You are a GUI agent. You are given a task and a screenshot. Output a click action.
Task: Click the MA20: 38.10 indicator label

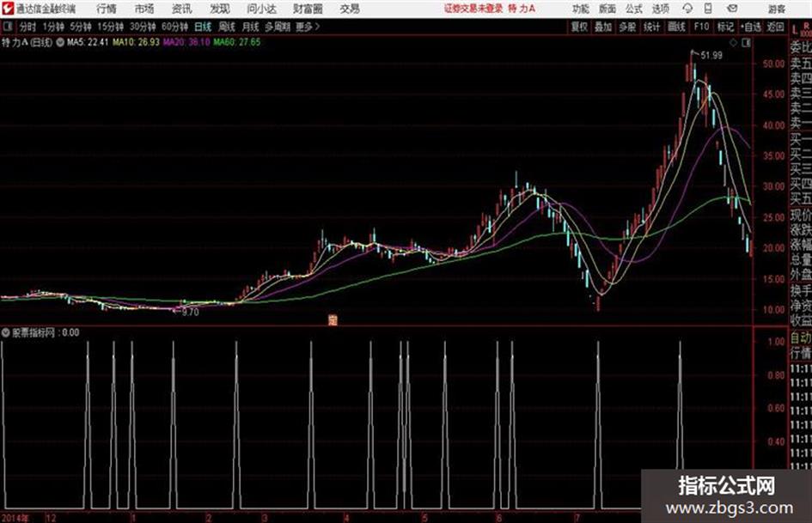click(186, 42)
